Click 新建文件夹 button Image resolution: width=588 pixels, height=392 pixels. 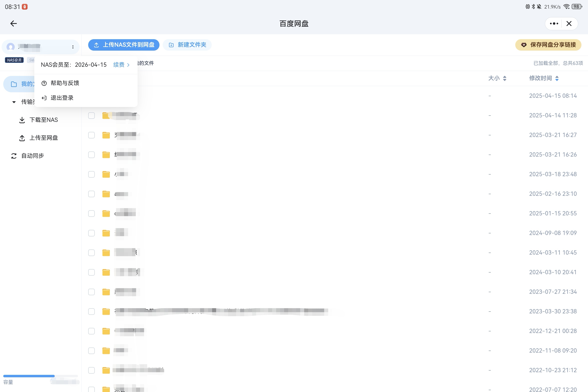coord(187,45)
